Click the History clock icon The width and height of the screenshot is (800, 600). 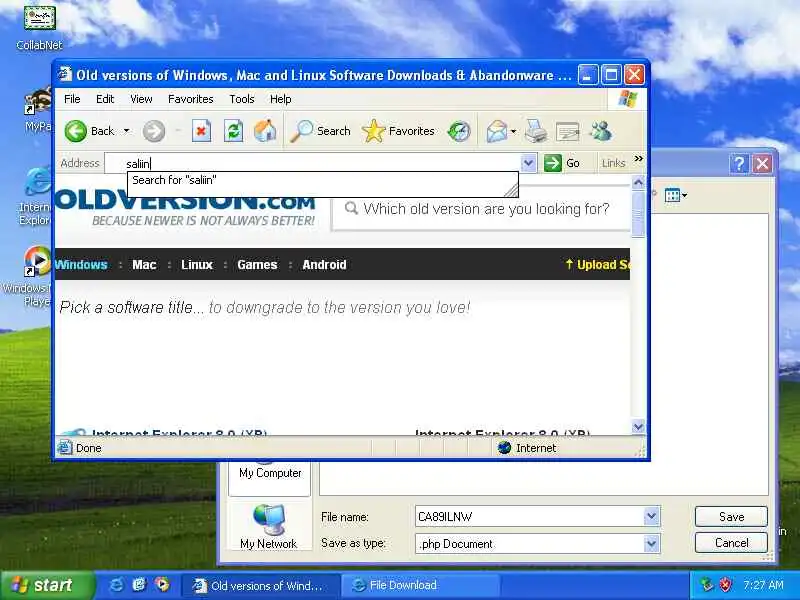459,131
